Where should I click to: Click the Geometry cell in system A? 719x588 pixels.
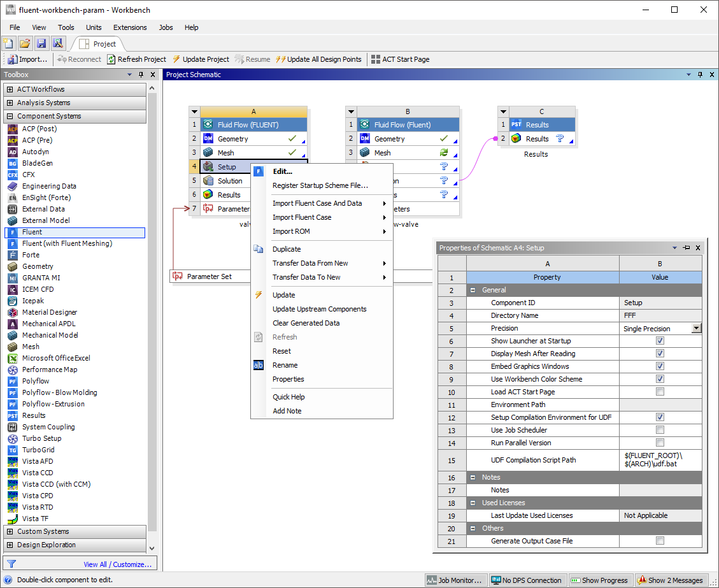click(253, 138)
